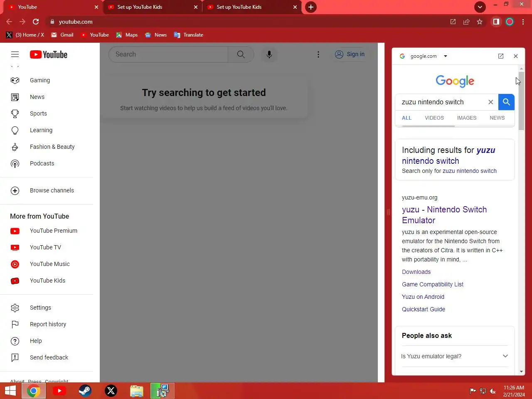Screen dimensions: 532x399
Task: Click the Settings gear icon in sidebar
Action: [15, 308]
